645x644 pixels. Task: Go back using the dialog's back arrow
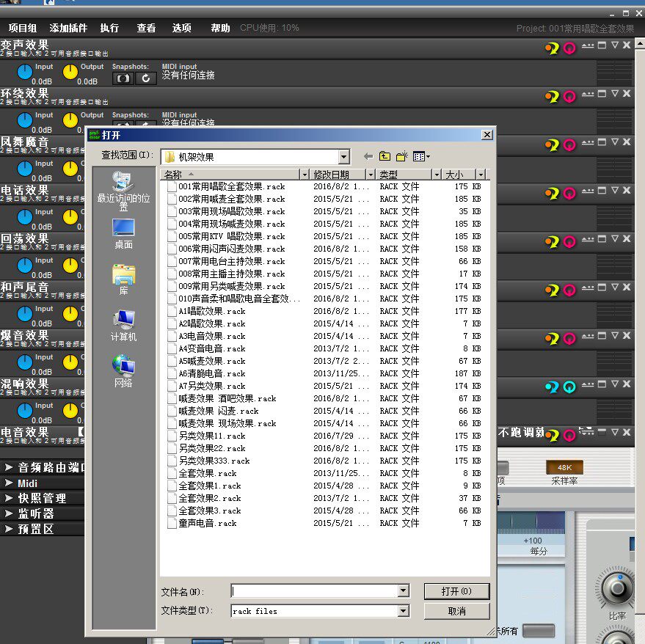coord(368,156)
